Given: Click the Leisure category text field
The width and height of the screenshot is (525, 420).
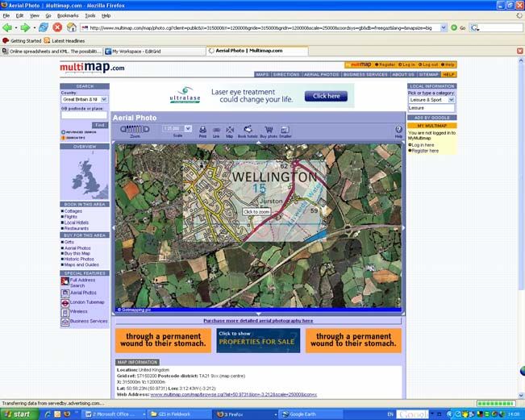Looking at the screenshot, I should [431, 108].
